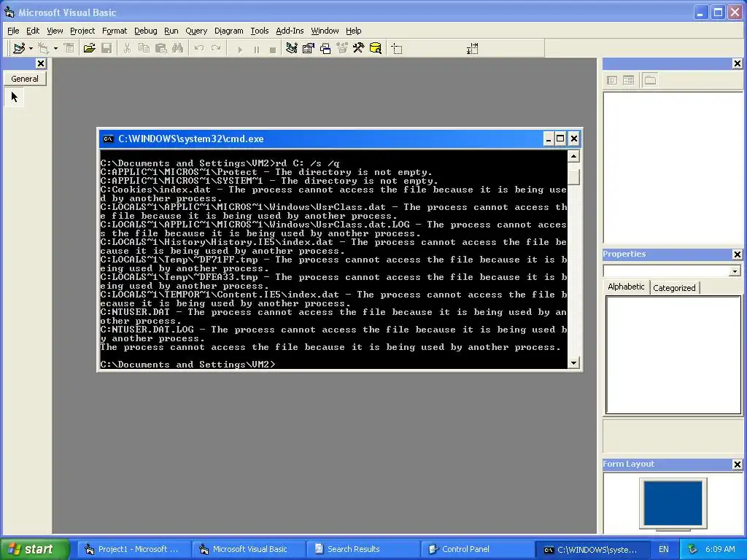The width and height of the screenshot is (747, 560).
Task: Click the EN language indicator in taskbar
Action: (663, 549)
